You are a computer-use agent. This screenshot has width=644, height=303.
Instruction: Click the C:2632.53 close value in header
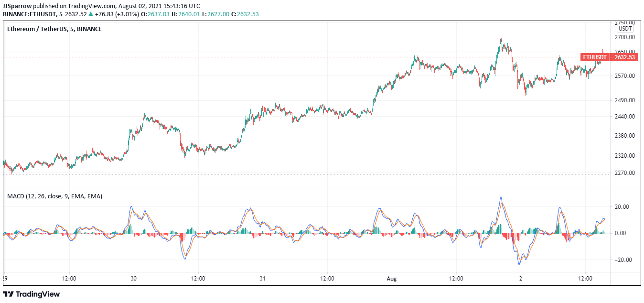245,14
